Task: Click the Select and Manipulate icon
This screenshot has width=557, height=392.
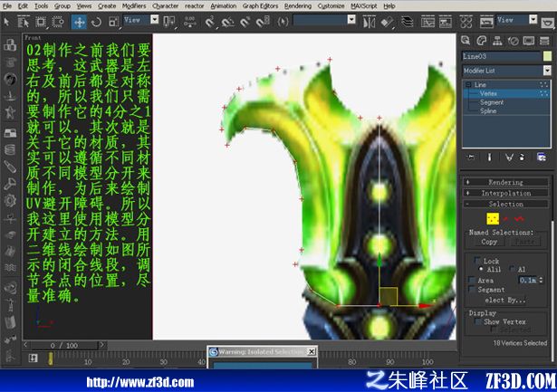Action: tap(190, 22)
